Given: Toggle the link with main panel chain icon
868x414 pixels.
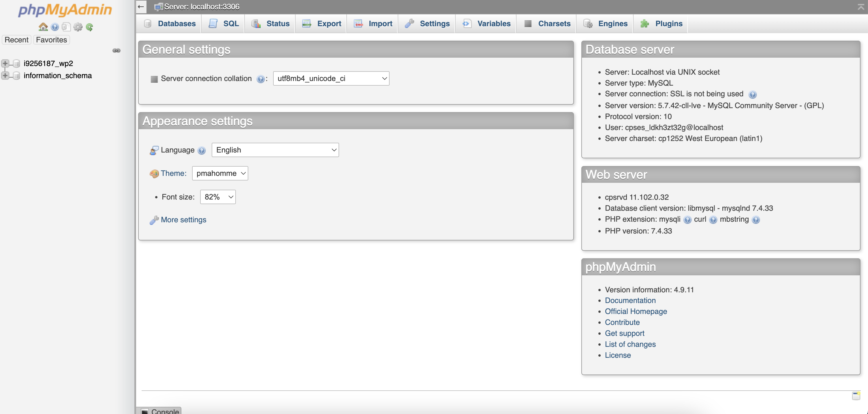Looking at the screenshot, I should tap(116, 50).
